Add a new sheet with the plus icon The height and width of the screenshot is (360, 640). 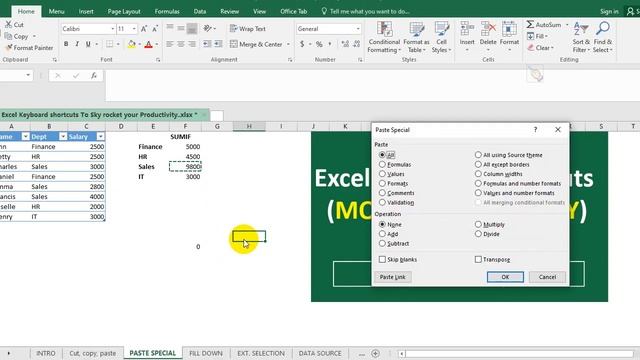tap(376, 353)
